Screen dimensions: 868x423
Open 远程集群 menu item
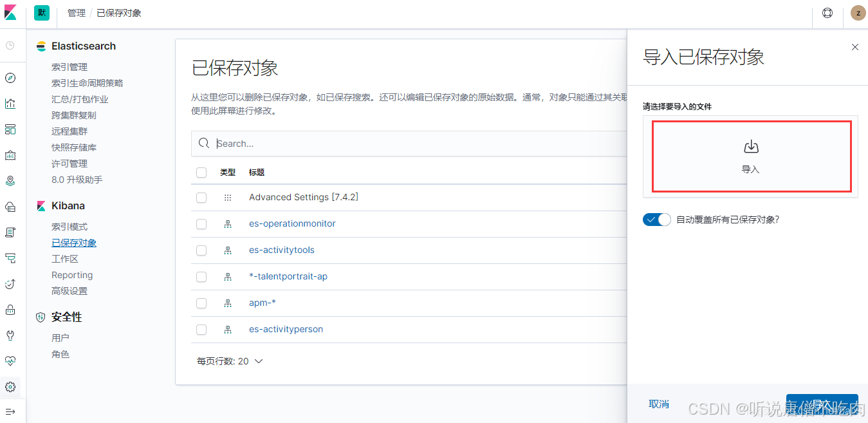click(69, 131)
